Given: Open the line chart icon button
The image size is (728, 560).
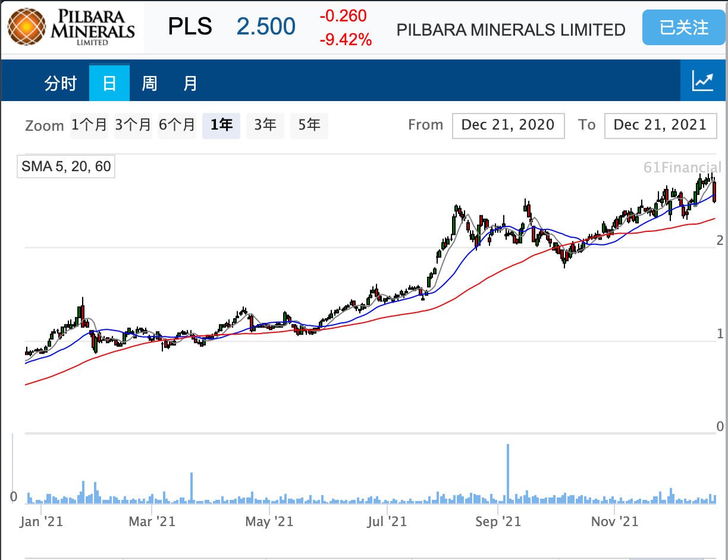Looking at the screenshot, I should pyautogui.click(x=702, y=81).
